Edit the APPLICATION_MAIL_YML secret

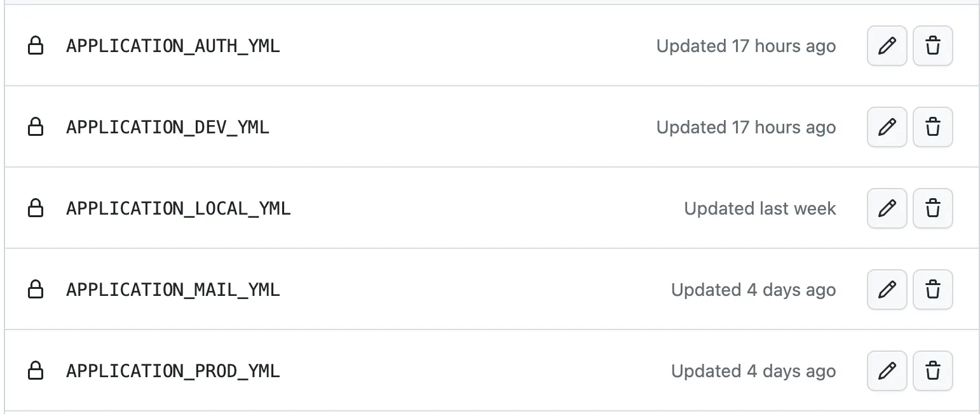point(887,290)
